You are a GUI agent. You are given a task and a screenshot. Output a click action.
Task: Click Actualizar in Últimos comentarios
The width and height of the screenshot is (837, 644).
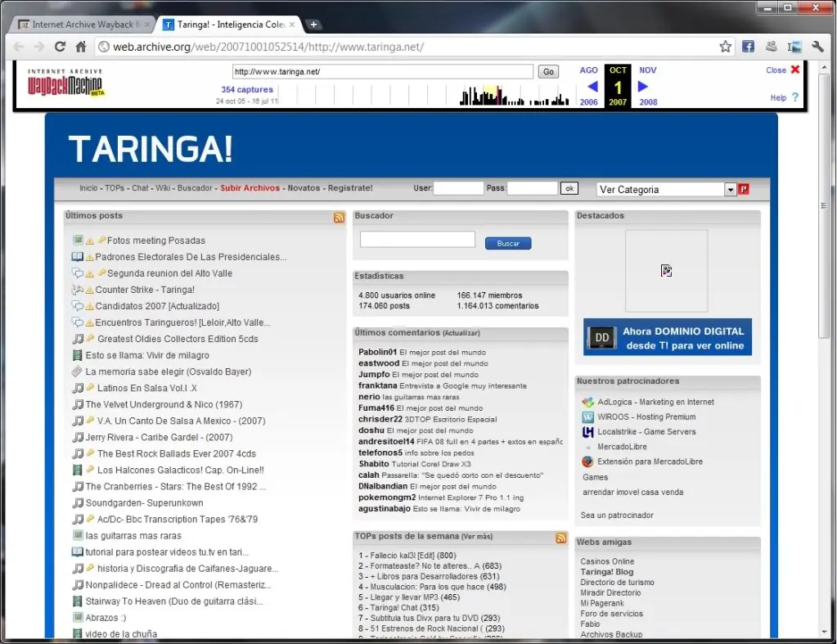coord(461,333)
